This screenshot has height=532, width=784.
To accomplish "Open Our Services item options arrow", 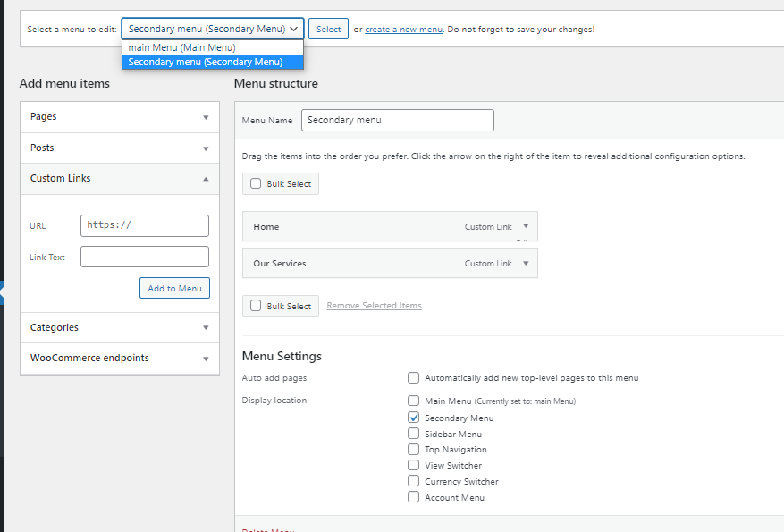I will pyautogui.click(x=526, y=263).
